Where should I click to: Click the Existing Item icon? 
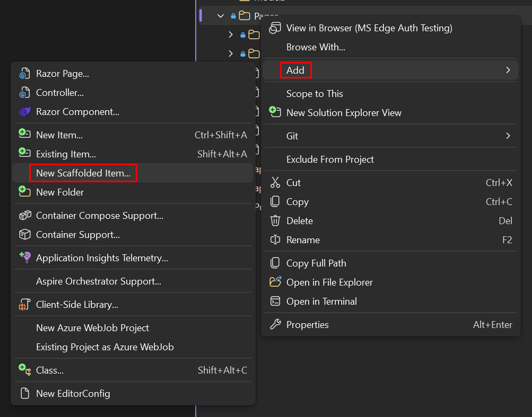click(x=24, y=153)
